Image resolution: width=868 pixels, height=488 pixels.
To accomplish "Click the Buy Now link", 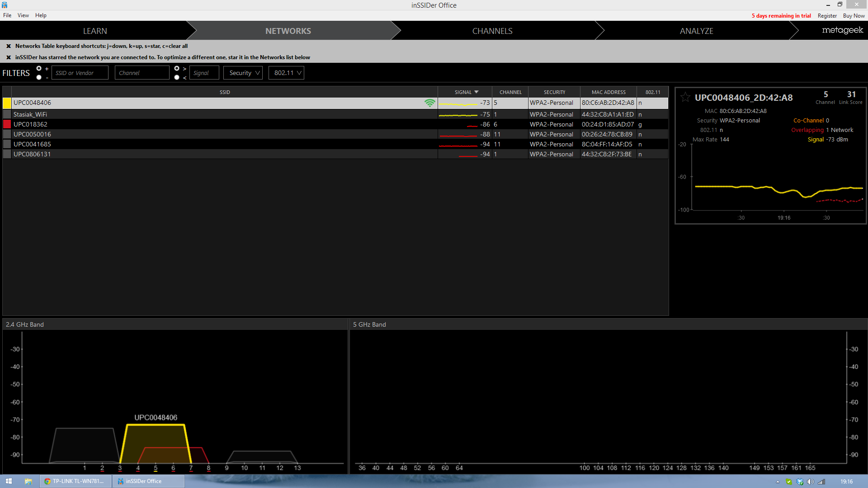I will [x=854, y=16].
